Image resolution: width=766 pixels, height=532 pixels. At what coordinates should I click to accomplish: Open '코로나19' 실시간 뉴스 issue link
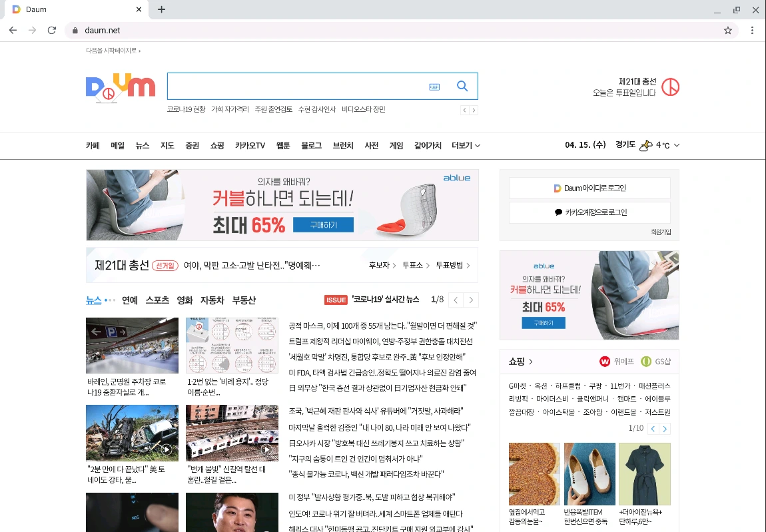tap(386, 300)
